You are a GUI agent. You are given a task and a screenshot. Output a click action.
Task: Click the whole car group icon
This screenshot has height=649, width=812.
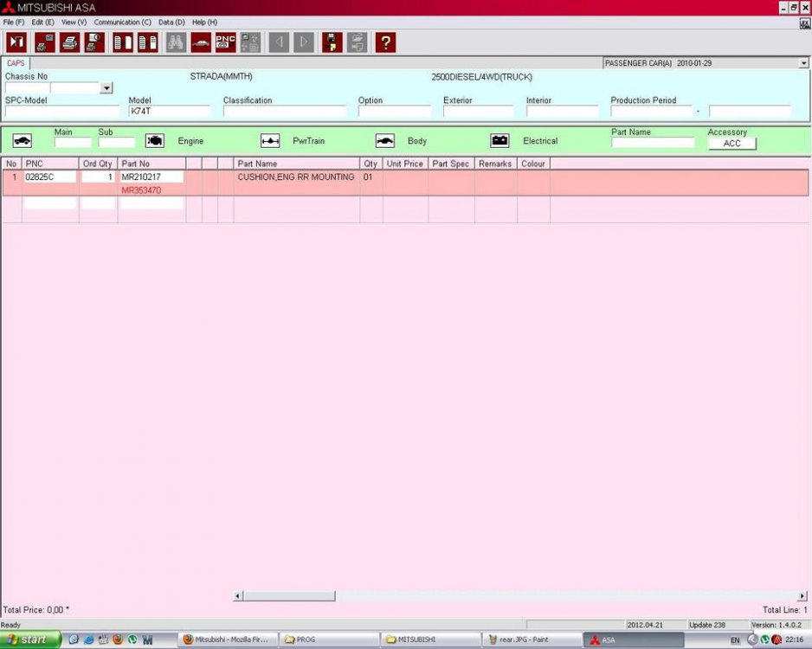point(23,140)
